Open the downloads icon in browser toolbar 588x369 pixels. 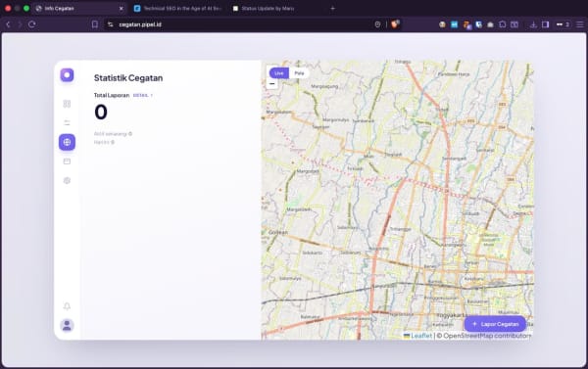533,24
